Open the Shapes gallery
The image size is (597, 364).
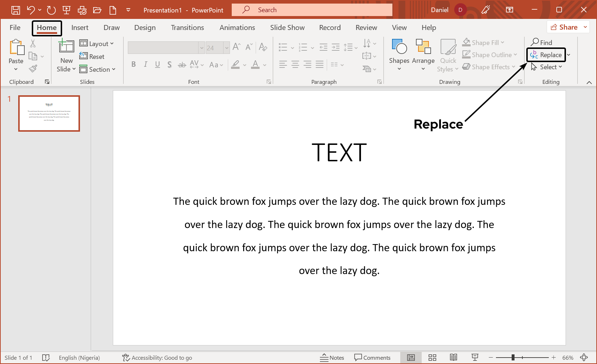pyautogui.click(x=399, y=54)
